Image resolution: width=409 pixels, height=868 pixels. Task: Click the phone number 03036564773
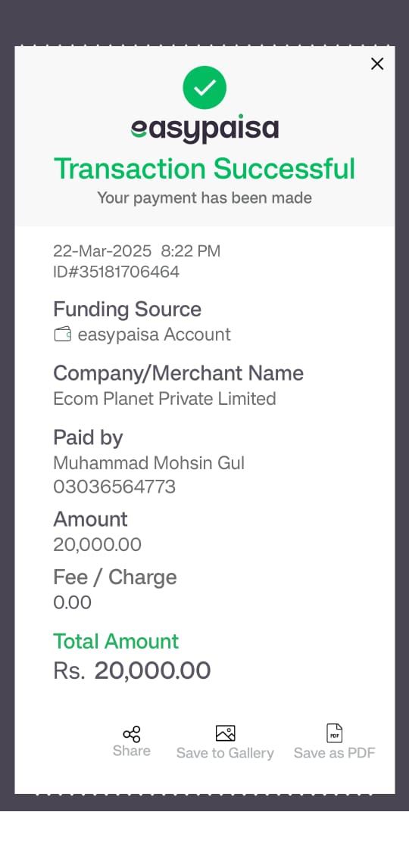coord(114,487)
